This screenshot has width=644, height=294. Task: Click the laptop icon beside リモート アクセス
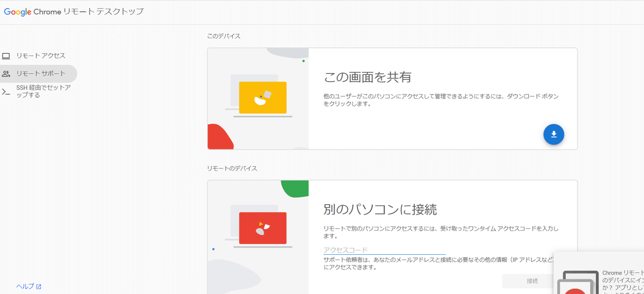(x=6, y=56)
